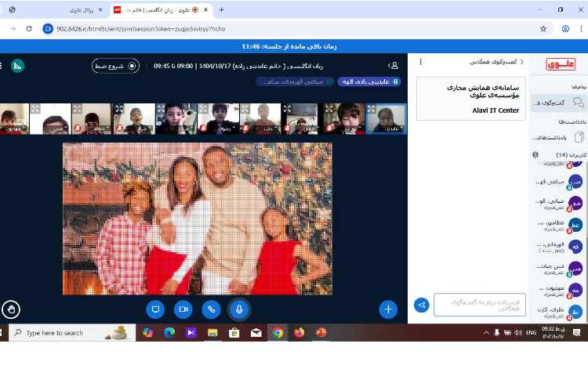Image resolution: width=588 pixels, height=376 pixels.
Task: Click the faded صباغی talking indicator pill
Action: point(295,81)
